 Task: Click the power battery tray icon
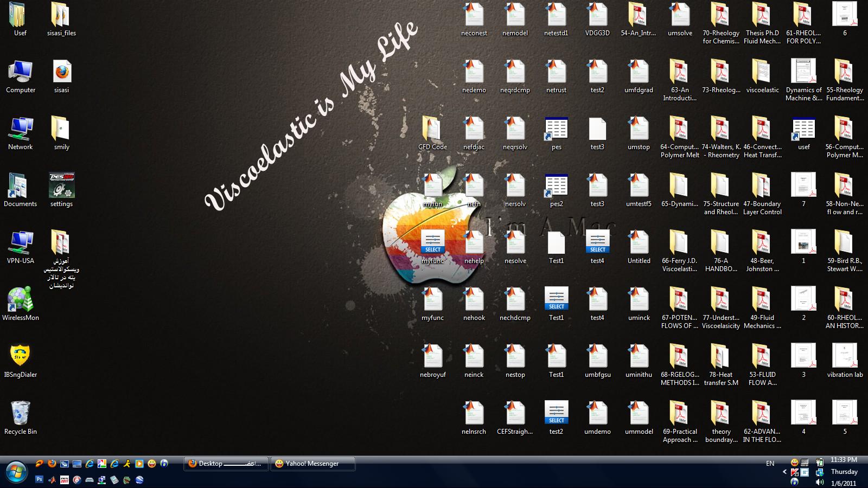(819, 463)
